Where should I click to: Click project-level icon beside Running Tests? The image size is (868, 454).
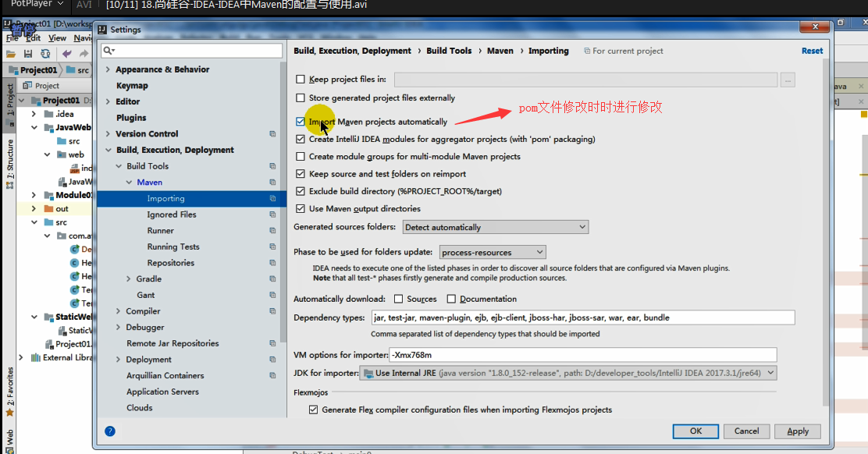pos(272,247)
